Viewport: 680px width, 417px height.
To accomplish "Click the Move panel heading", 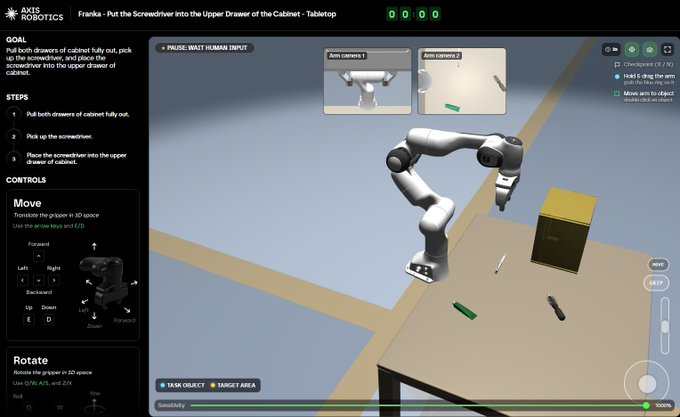I will [27, 203].
